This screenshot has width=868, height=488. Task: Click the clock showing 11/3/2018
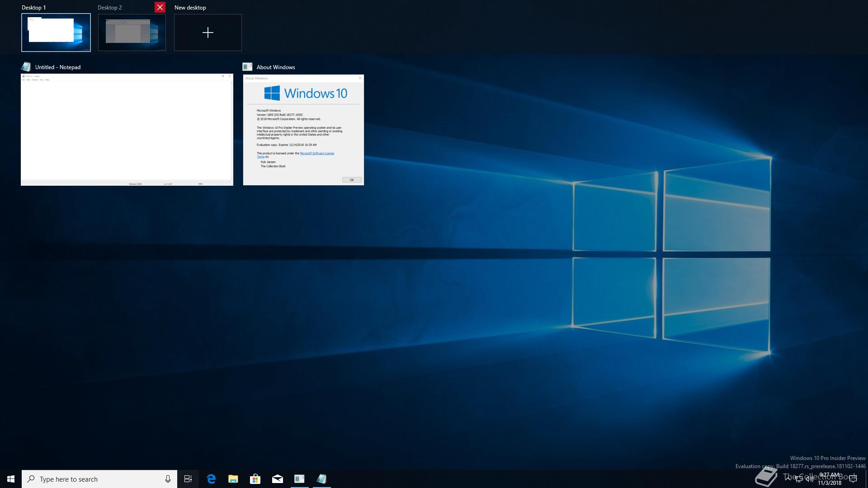(830, 479)
